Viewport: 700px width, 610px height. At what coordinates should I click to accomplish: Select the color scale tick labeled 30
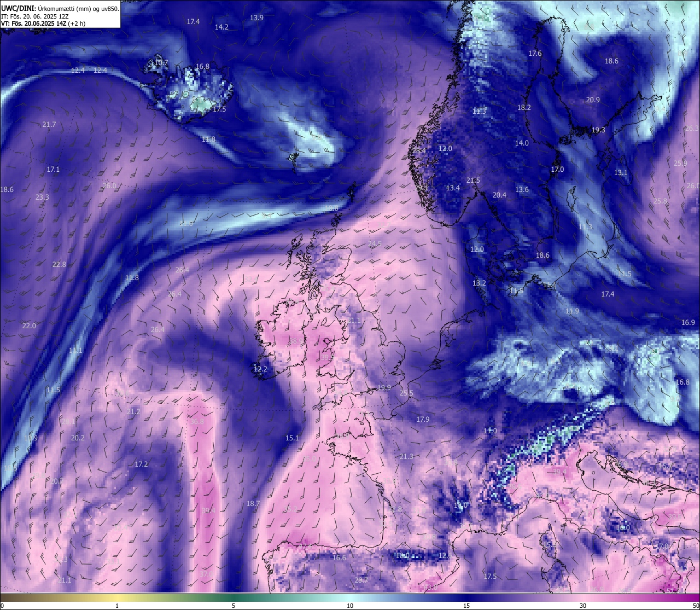pyautogui.click(x=583, y=606)
